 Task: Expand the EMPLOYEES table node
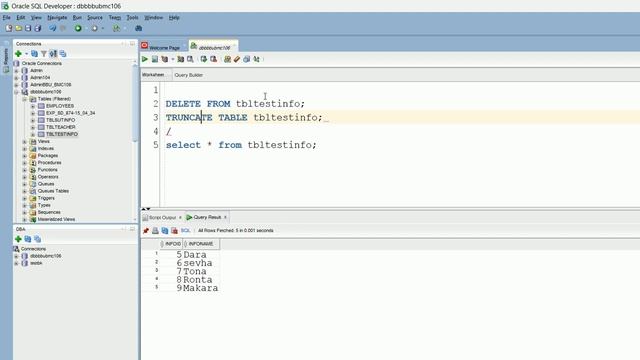[33, 106]
